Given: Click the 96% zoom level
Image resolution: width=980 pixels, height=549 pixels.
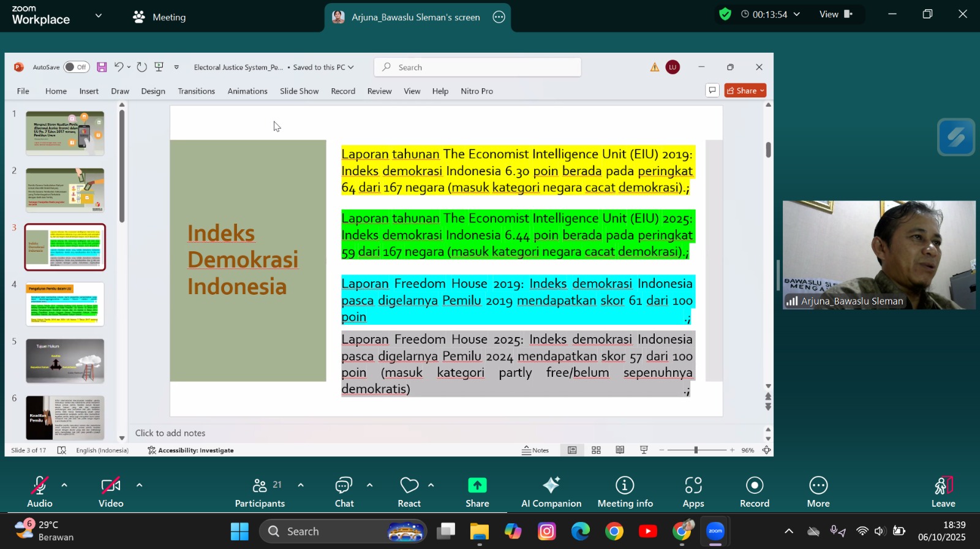Looking at the screenshot, I should point(748,450).
